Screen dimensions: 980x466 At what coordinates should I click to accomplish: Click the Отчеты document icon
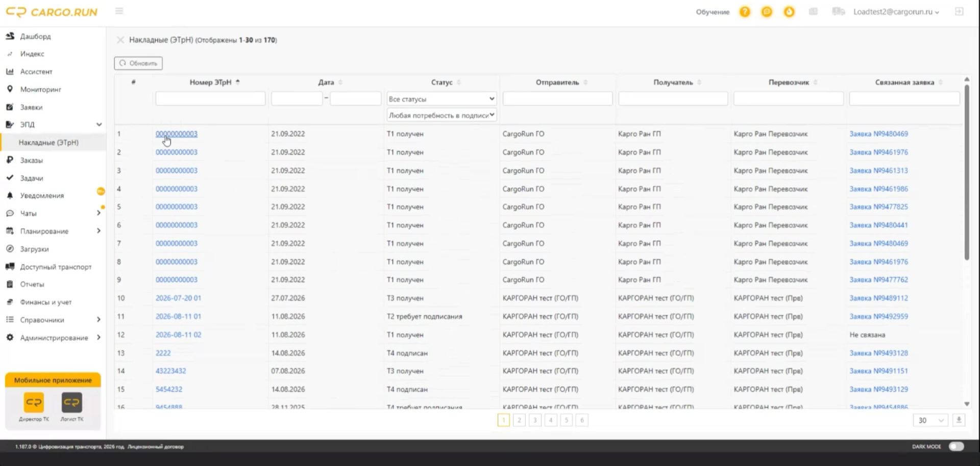[10, 284]
